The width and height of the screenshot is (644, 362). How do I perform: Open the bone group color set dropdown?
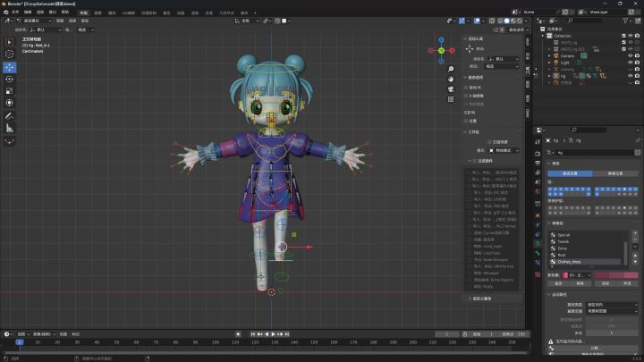tap(577, 275)
